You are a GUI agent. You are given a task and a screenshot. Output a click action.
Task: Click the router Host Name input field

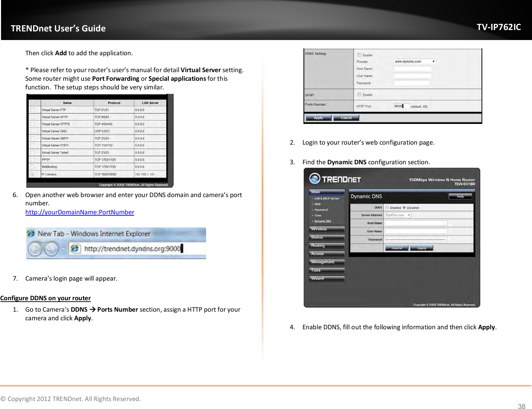(x=416, y=223)
